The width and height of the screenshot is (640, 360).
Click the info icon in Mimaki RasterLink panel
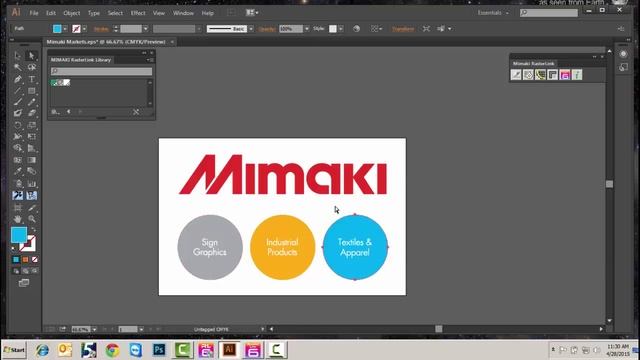tap(577, 75)
